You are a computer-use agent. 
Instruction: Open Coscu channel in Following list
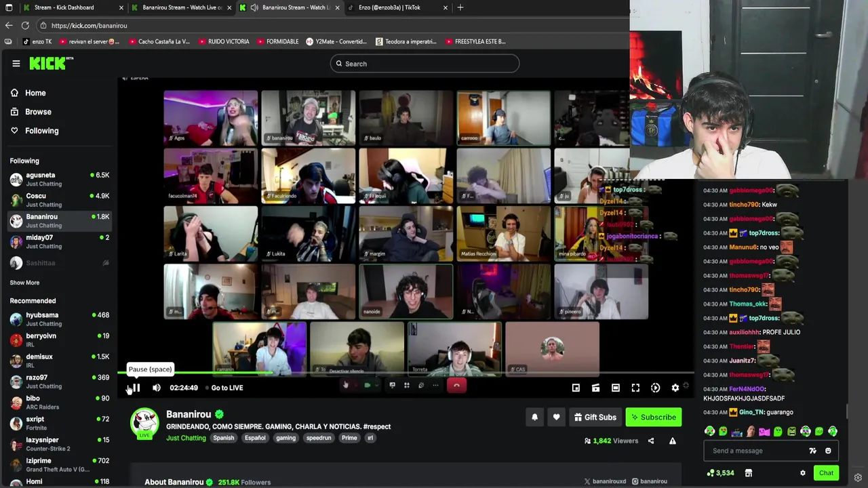60,200
